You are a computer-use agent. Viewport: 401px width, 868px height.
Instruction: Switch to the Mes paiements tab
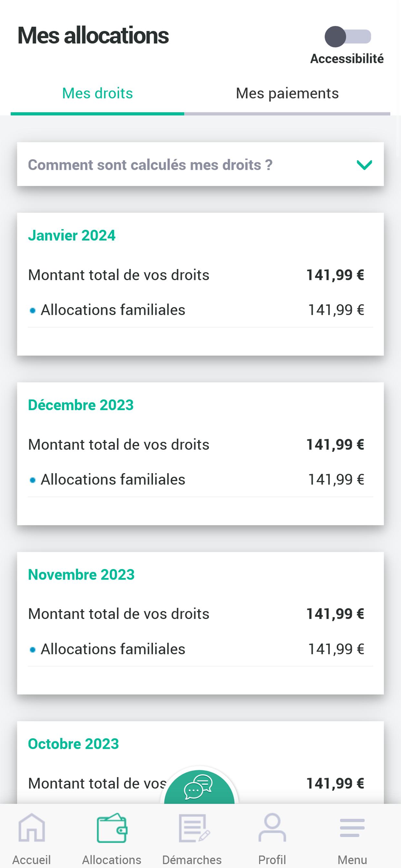coord(287,93)
